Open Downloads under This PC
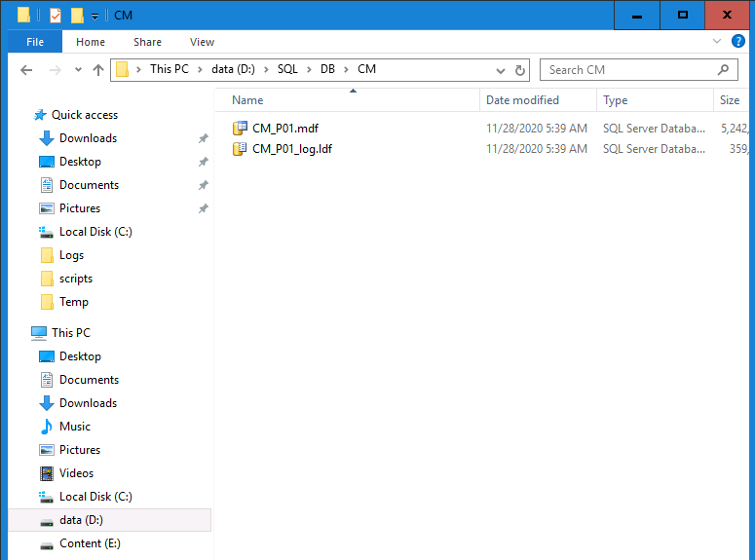Image resolution: width=755 pixels, height=560 pixels. pos(88,403)
